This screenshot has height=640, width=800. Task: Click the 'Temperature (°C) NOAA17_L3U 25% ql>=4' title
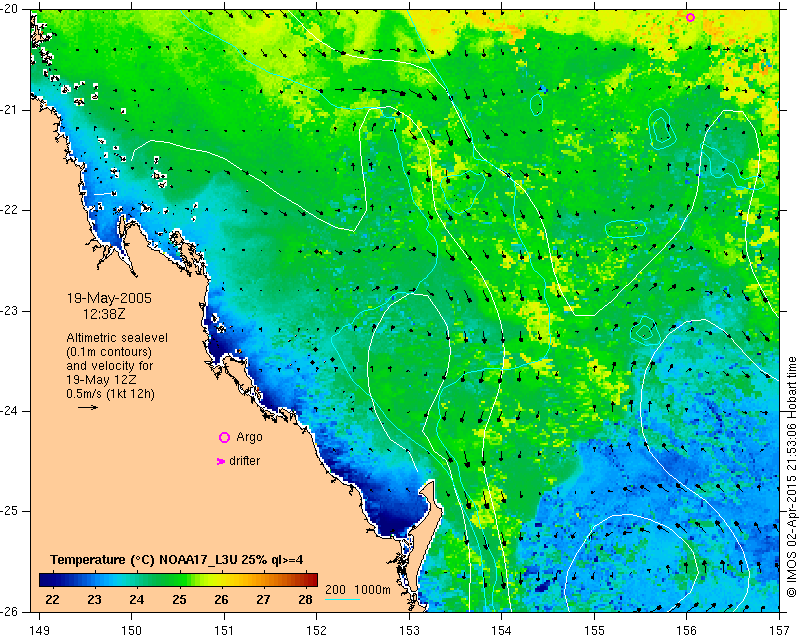(x=177, y=560)
